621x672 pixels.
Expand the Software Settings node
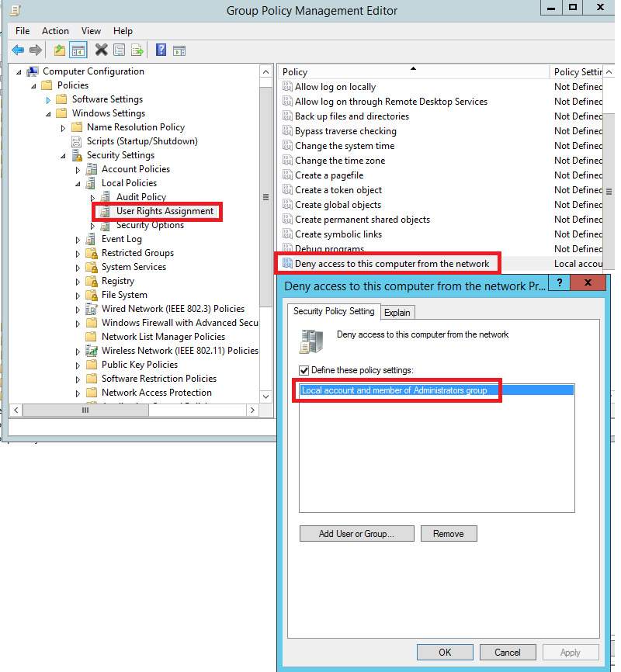click(x=48, y=99)
